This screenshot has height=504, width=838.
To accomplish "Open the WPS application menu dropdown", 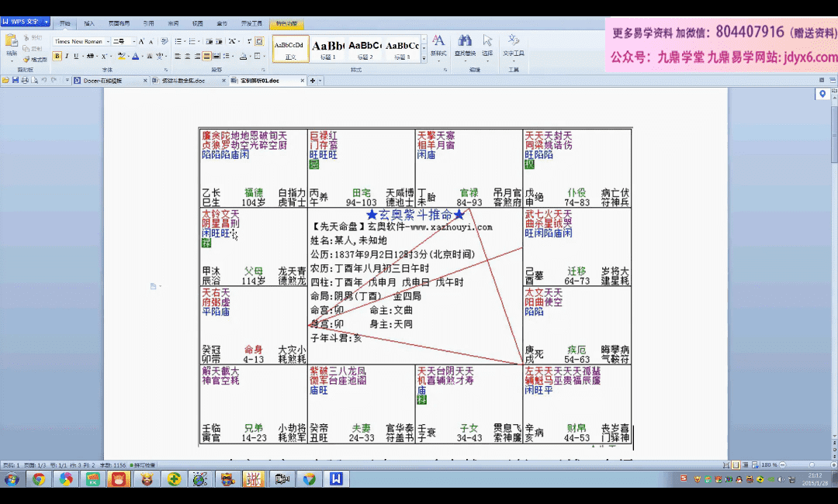I will [x=47, y=22].
